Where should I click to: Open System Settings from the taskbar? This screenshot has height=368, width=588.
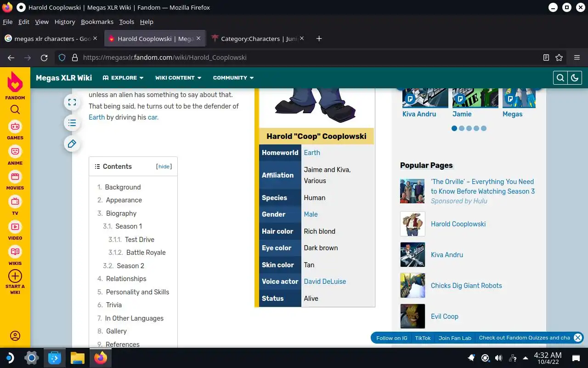(32, 358)
